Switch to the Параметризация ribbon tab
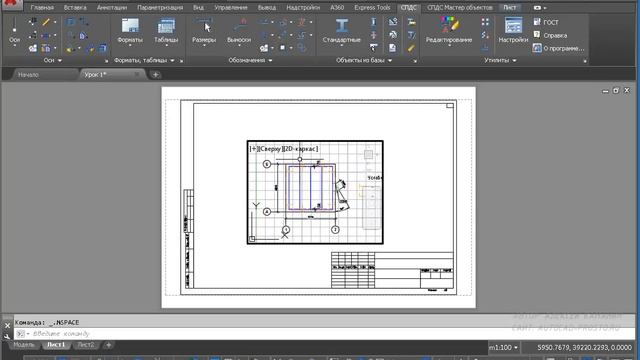Image resolution: width=640 pixels, height=360 pixels. click(160, 7)
